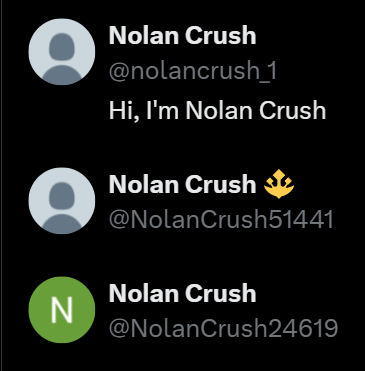Click the @NolanCrush24619 handle
Screen dimensions: 365x371
pyautogui.click(x=223, y=328)
